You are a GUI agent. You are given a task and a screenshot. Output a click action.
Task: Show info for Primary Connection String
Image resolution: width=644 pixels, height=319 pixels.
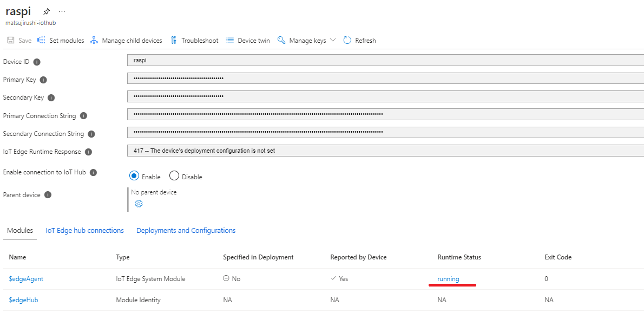pyautogui.click(x=83, y=116)
